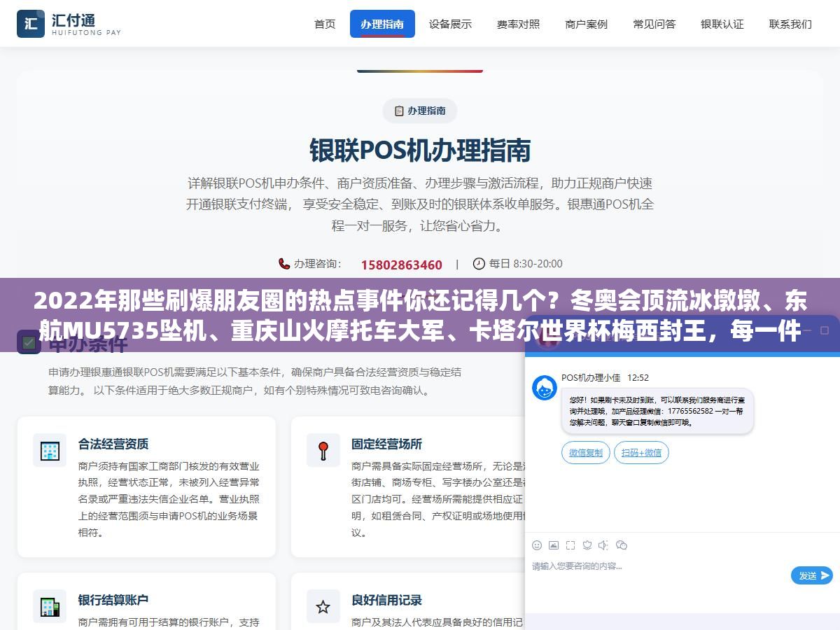Click the 每日 8:30-20:00 hours text
This screenshot has height=630, width=840.
(x=526, y=264)
